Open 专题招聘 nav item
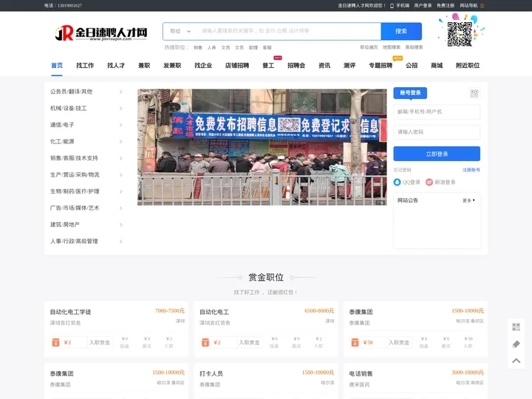 (x=381, y=66)
